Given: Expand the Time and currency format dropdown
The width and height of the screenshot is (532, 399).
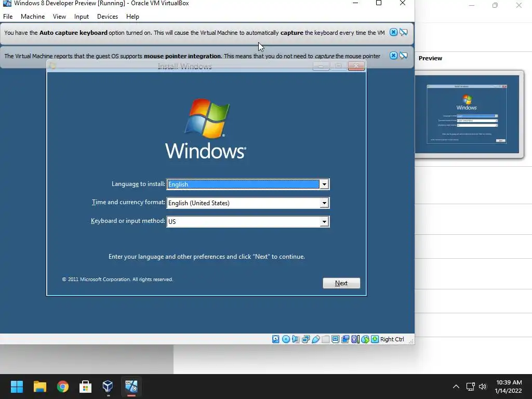Looking at the screenshot, I should 324,203.
